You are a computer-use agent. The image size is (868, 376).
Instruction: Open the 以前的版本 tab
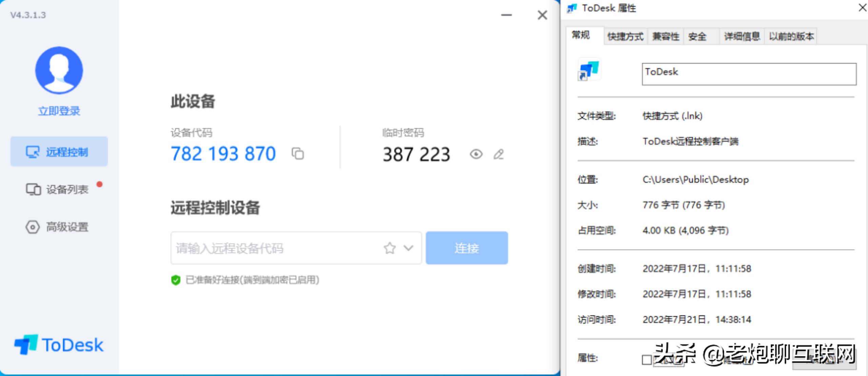(791, 36)
